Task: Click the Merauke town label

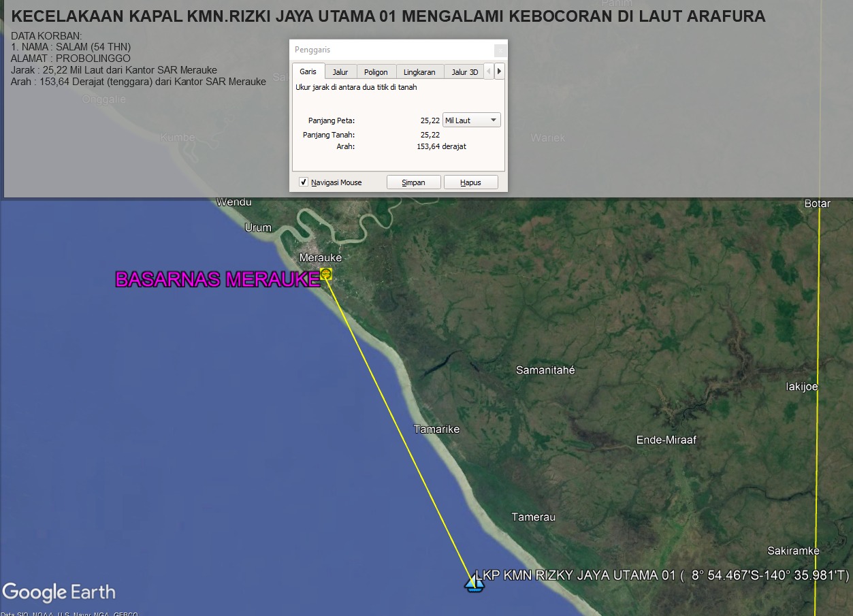Action: point(321,258)
